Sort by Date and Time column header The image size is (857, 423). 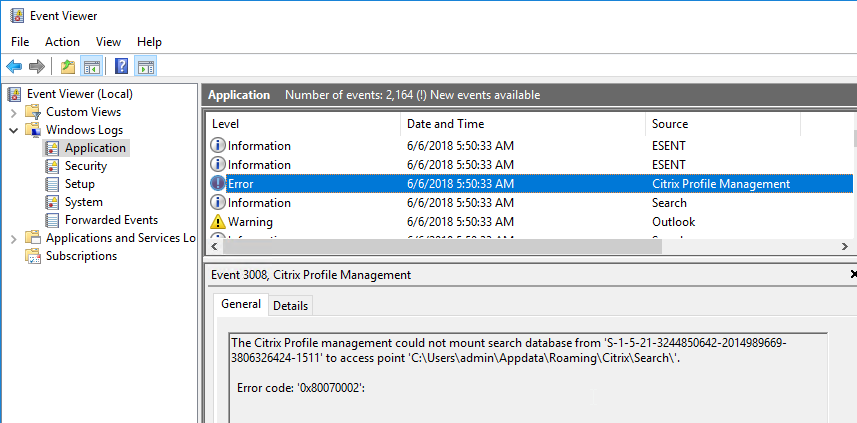(523, 124)
